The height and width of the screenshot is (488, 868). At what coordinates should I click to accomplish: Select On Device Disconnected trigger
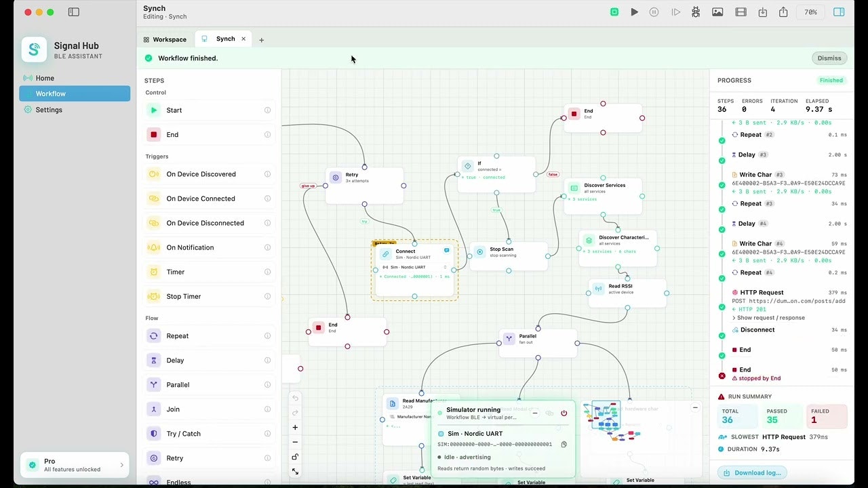[x=210, y=223]
